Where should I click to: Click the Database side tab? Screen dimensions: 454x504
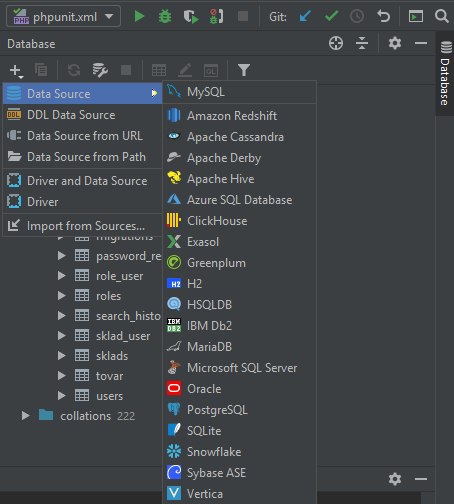tap(445, 73)
